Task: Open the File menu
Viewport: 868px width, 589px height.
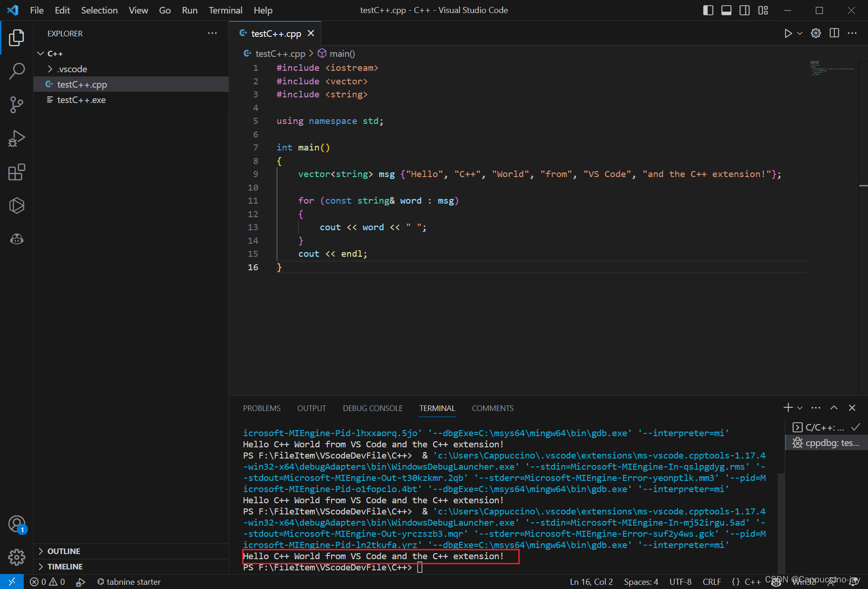Action: [x=37, y=10]
